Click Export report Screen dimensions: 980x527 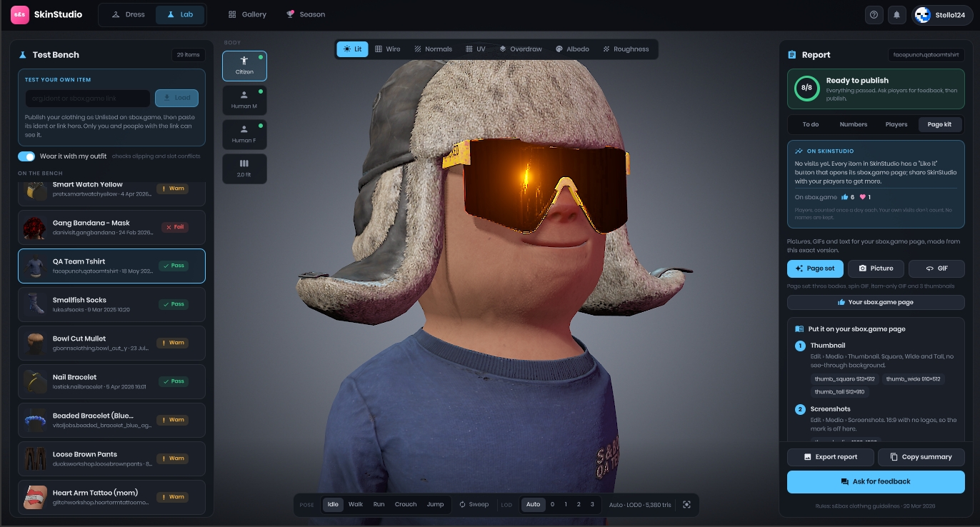pyautogui.click(x=831, y=457)
